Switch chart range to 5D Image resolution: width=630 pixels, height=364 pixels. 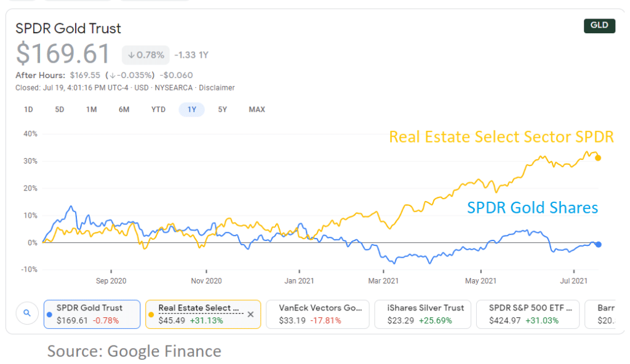pos(60,109)
